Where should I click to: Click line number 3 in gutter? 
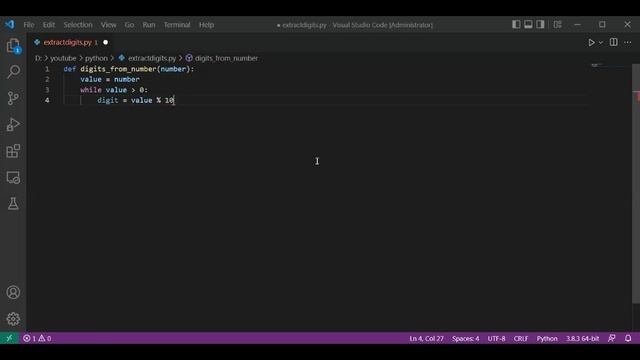click(47, 90)
